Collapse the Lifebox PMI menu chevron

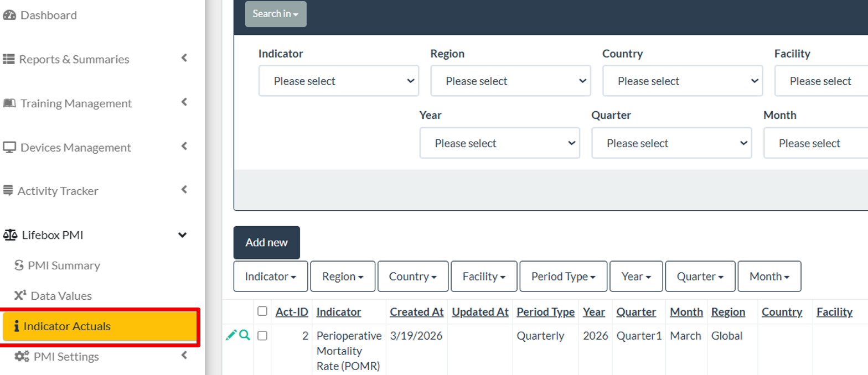coord(182,235)
